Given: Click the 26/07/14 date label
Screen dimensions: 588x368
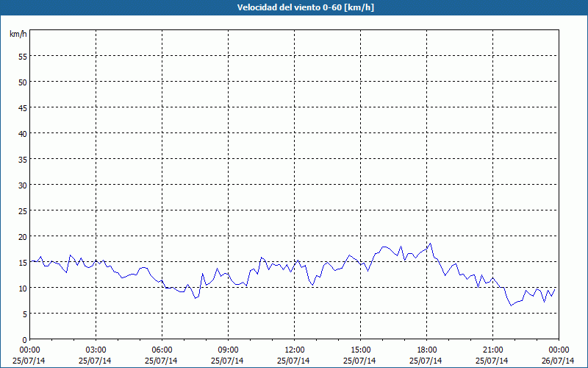Looking at the screenshot, I should [x=558, y=361].
